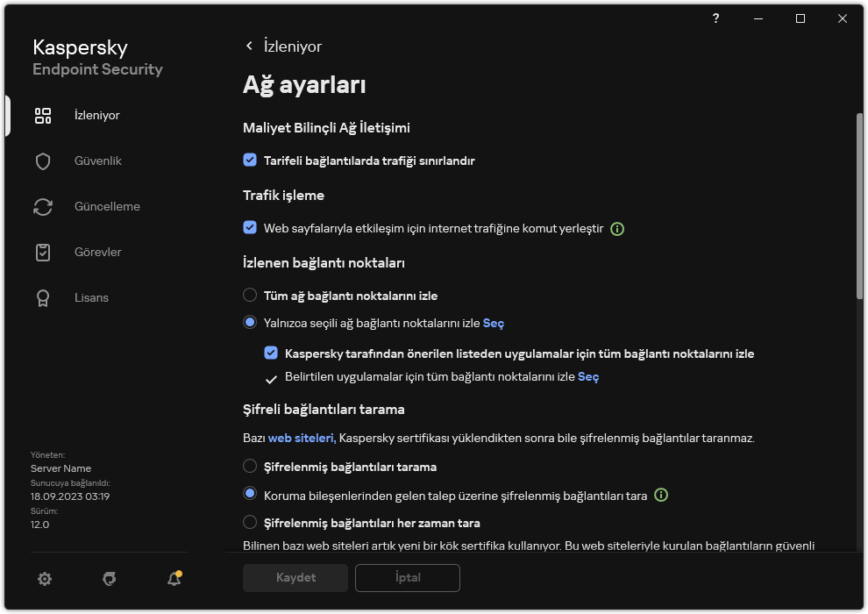
Task: Go back using the arrow beside İzleniyor
Action: [249, 46]
